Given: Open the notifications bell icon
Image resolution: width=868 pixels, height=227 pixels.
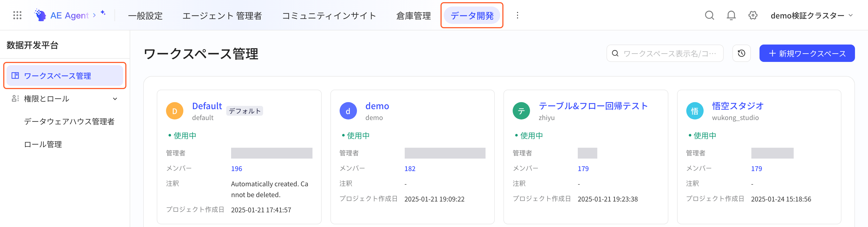Looking at the screenshot, I should pyautogui.click(x=731, y=15).
